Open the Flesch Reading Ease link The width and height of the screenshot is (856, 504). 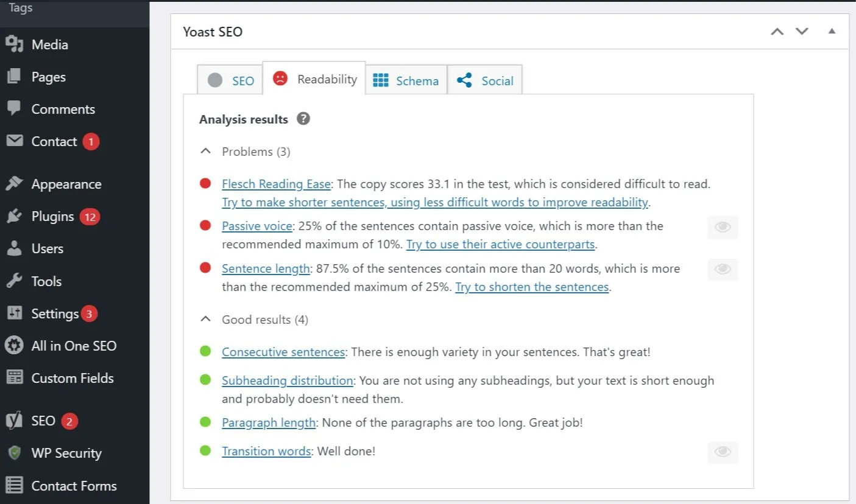pos(276,184)
